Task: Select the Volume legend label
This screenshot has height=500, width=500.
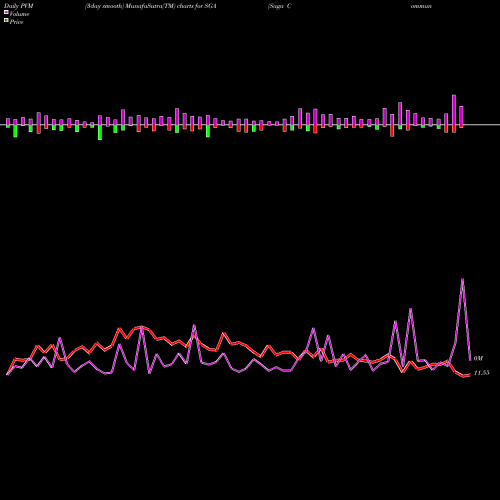Action: coord(19,14)
